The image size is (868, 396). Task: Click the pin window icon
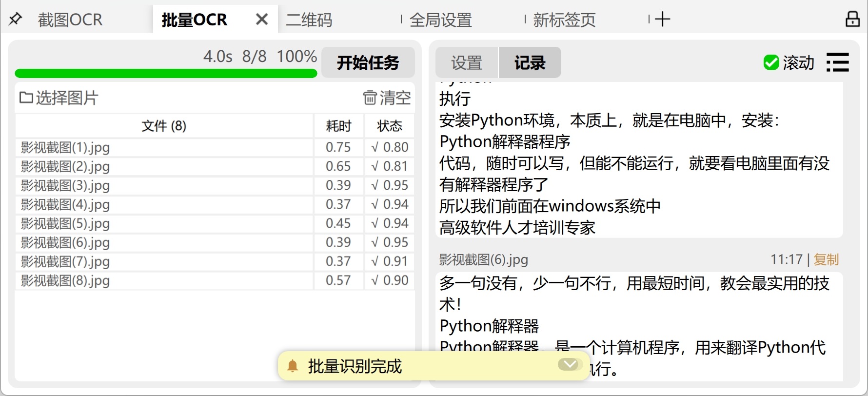[16, 20]
